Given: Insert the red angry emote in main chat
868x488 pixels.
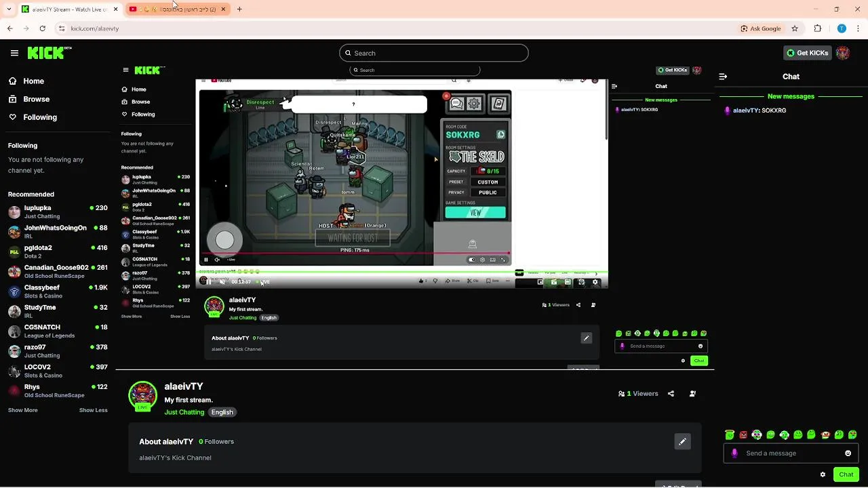Looking at the screenshot, I should pyautogui.click(x=743, y=434).
